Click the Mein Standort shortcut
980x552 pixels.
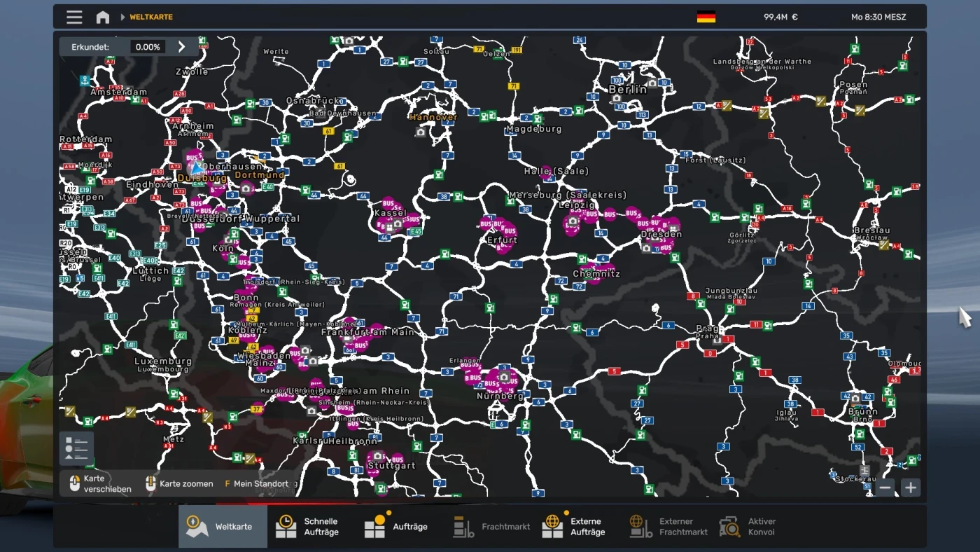(x=256, y=483)
